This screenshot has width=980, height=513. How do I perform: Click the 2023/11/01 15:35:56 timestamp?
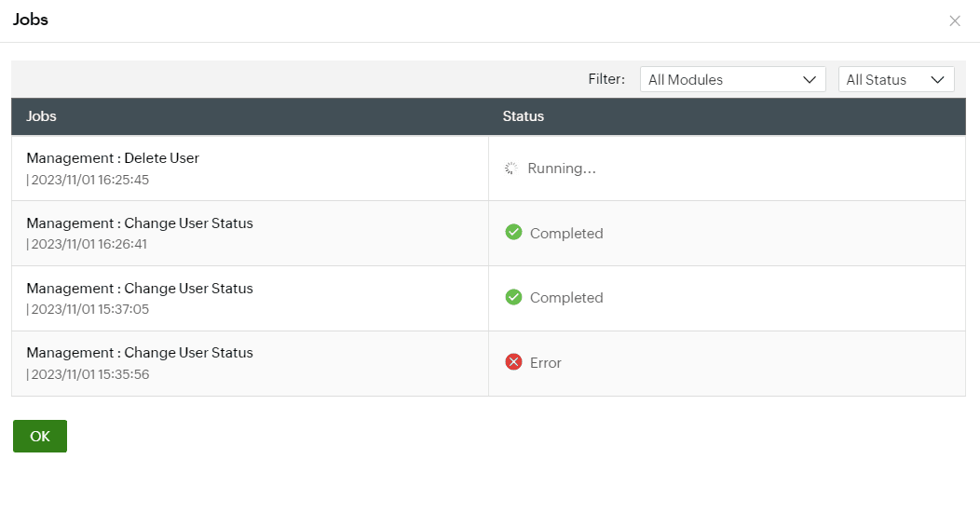90,374
